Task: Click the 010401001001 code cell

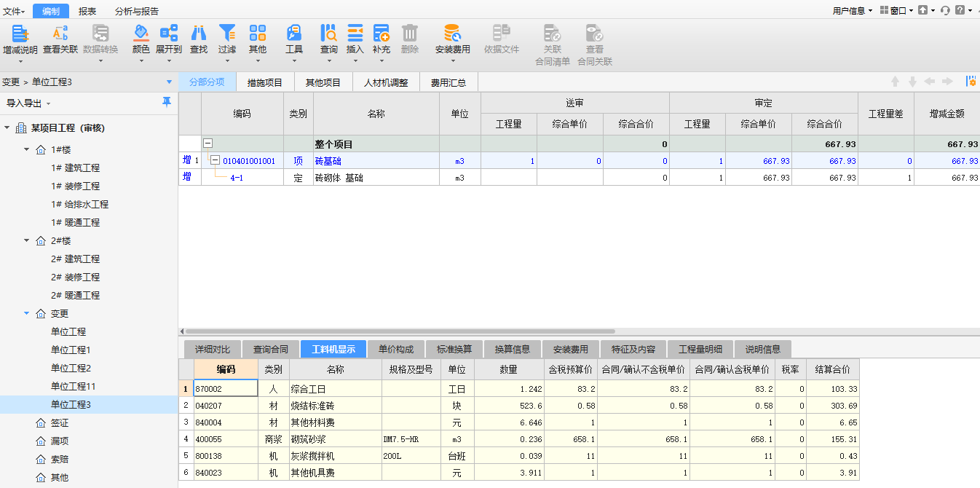Action: coord(249,161)
